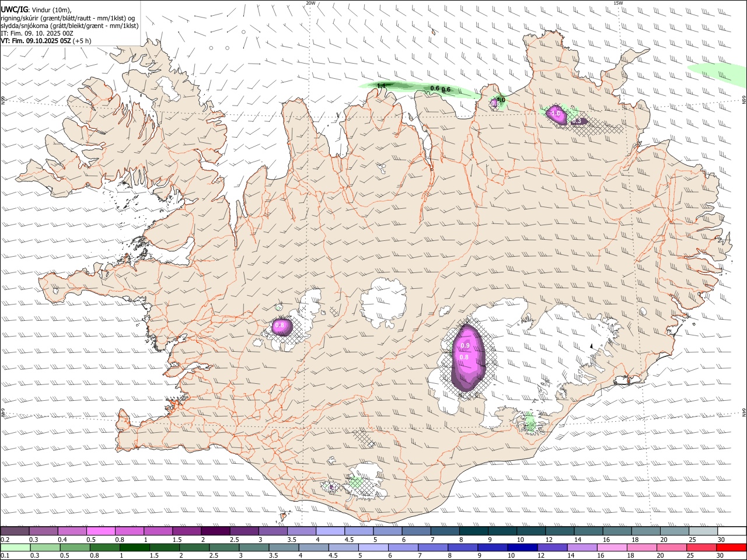Click the long green precipitation band off north coast
The width and height of the screenshot is (747, 560).
[x=418, y=89]
